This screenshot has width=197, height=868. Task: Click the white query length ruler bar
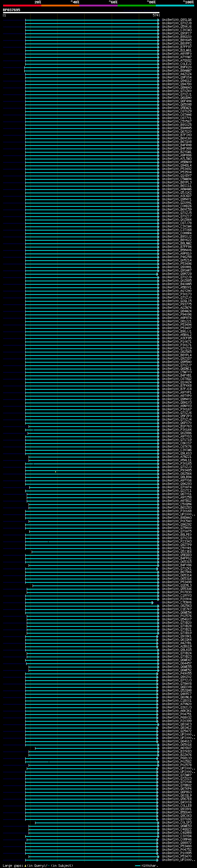click(x=81, y=12)
